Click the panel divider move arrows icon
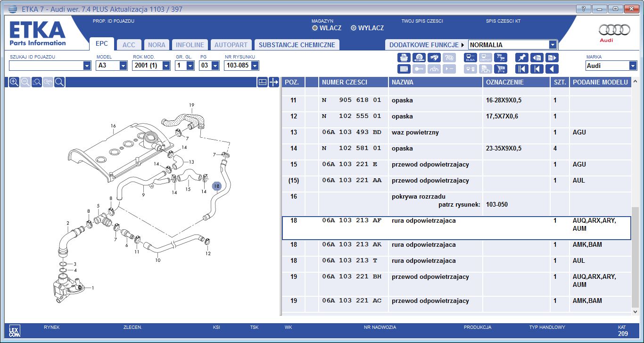644x343 pixels. pos(274,82)
